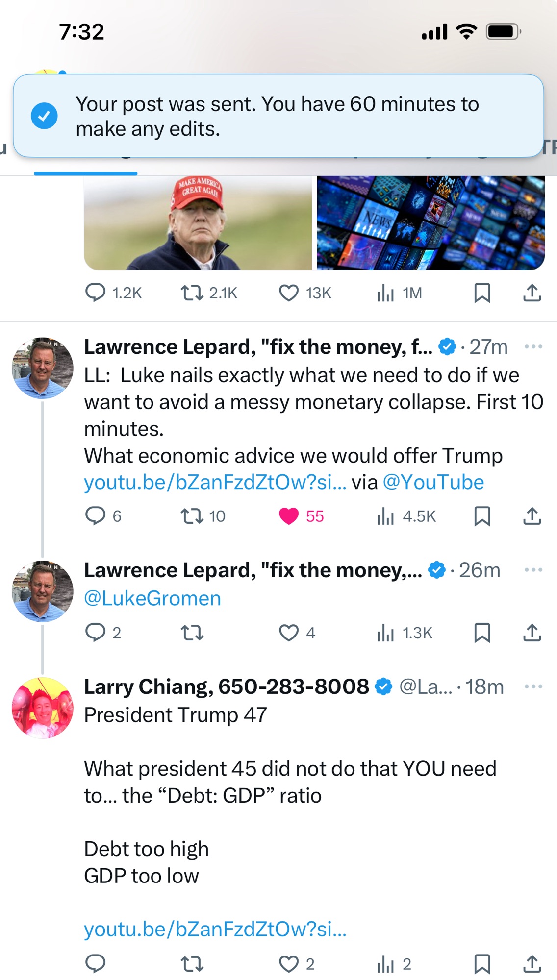This screenshot has height=980, width=557.
Task: Open the Trump red cap image
Action: [x=198, y=223]
